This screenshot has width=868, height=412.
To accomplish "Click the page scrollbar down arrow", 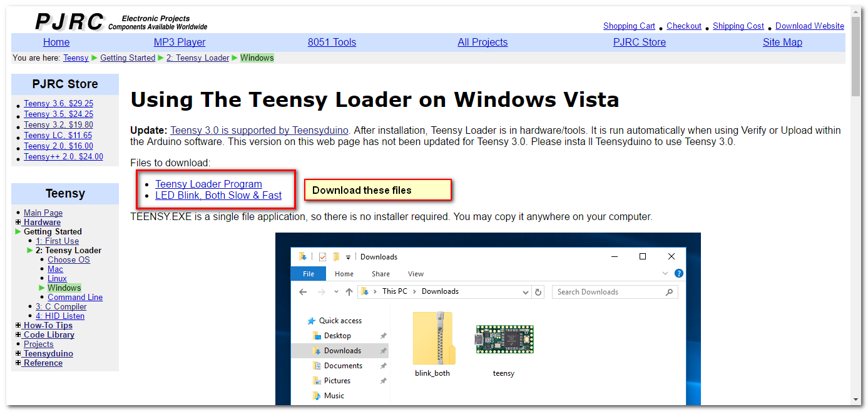I will (855, 399).
